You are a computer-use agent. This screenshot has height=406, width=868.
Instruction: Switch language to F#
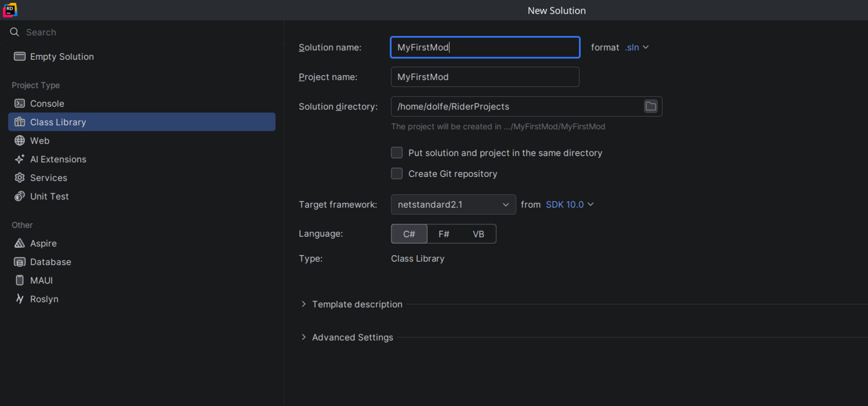(x=444, y=234)
